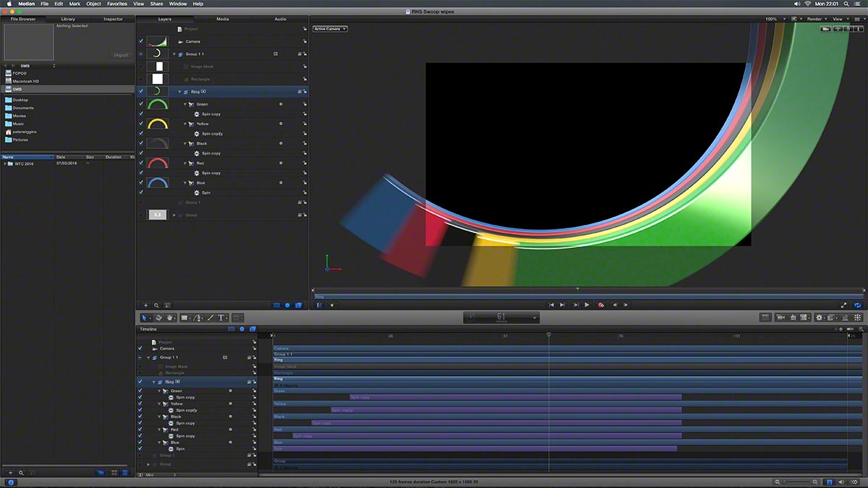The width and height of the screenshot is (868, 488).
Task: Switch to the Inspector tab
Action: click(x=113, y=19)
